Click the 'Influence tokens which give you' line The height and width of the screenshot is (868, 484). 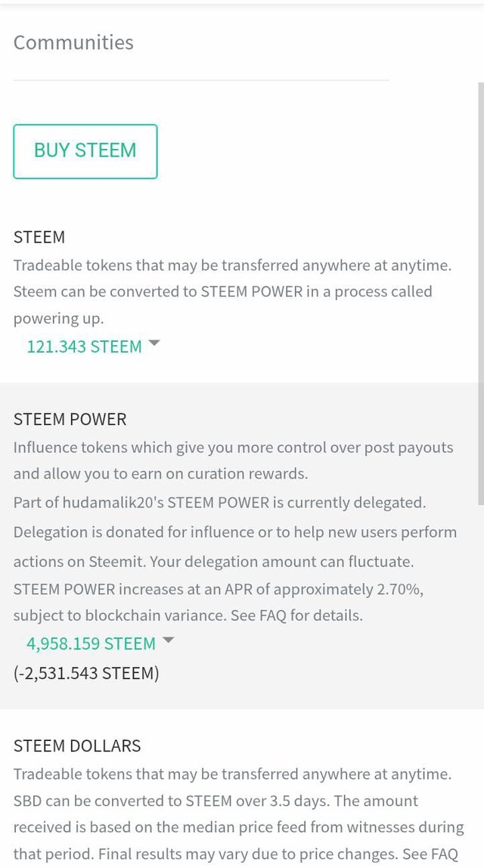(233, 448)
